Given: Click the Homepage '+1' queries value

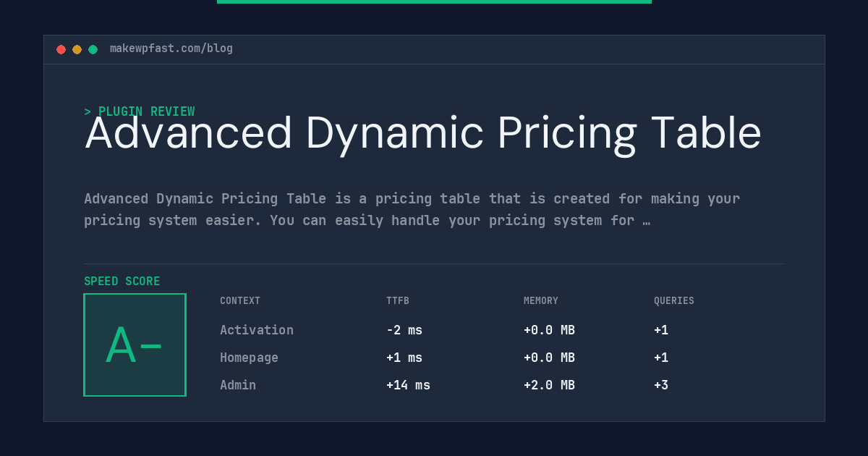Looking at the screenshot, I should (x=661, y=358).
